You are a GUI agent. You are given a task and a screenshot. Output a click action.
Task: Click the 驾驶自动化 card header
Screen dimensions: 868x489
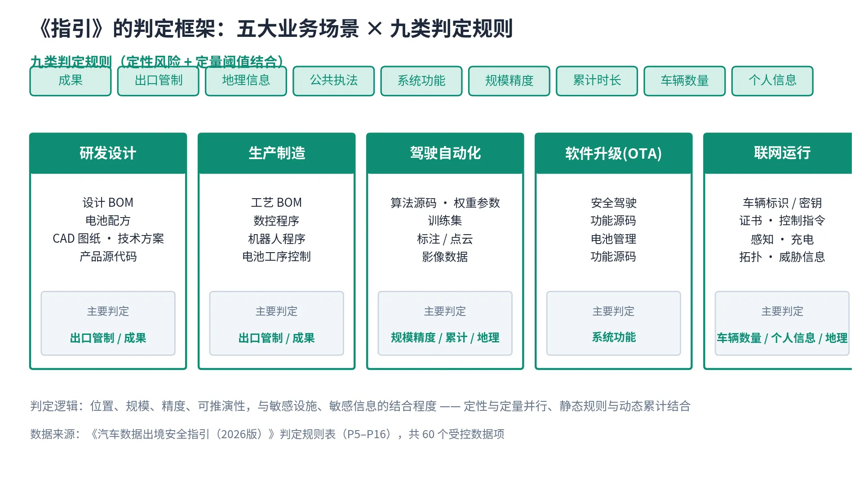pyautogui.click(x=445, y=154)
